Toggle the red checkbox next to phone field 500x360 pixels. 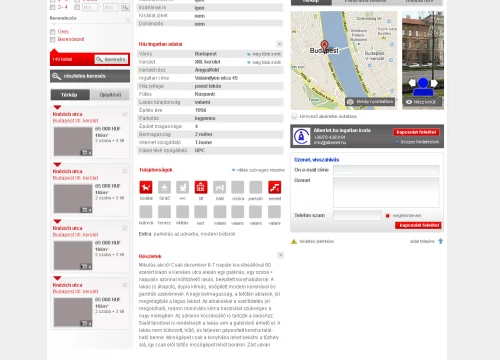pyautogui.click(x=388, y=216)
